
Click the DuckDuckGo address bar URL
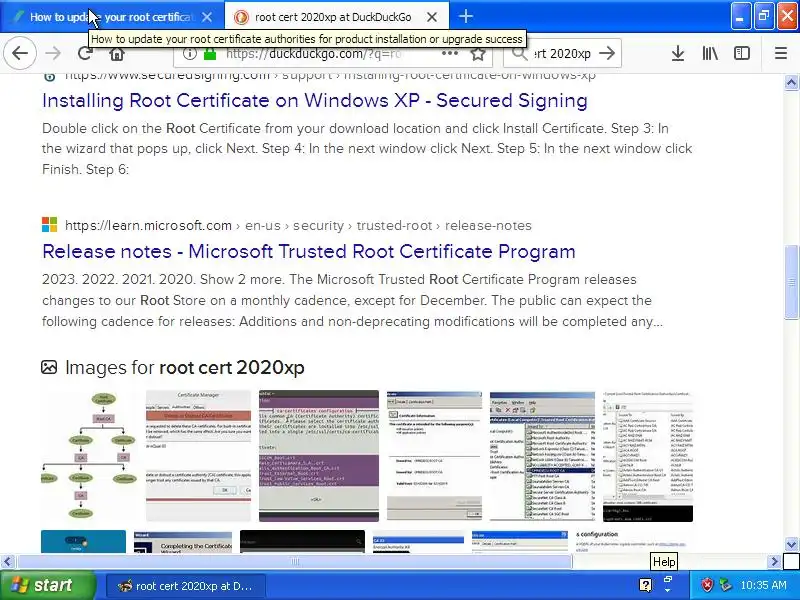[314, 54]
